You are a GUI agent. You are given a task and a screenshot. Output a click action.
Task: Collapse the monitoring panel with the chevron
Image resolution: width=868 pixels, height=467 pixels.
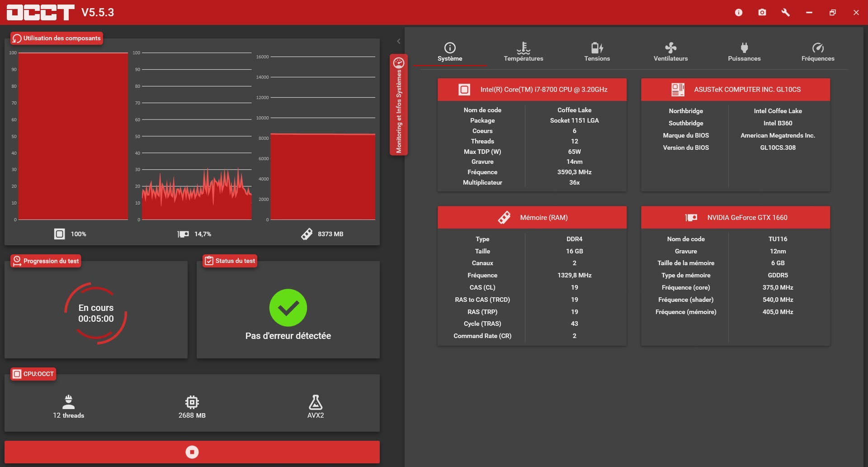[399, 41]
